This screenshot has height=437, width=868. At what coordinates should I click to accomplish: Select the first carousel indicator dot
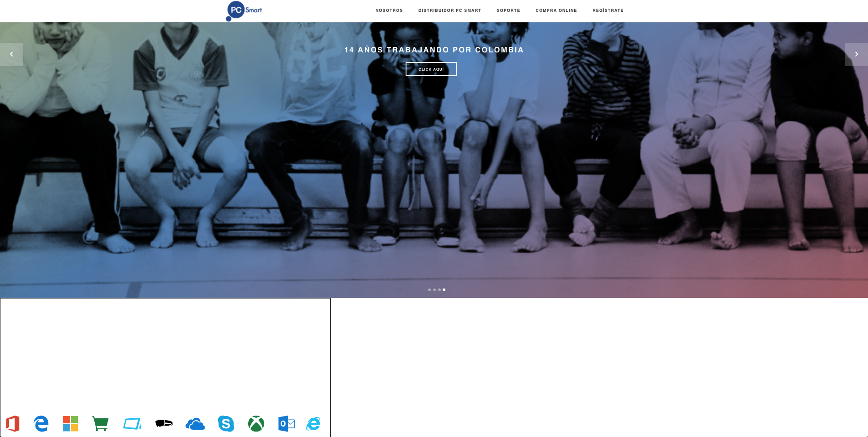pos(429,290)
